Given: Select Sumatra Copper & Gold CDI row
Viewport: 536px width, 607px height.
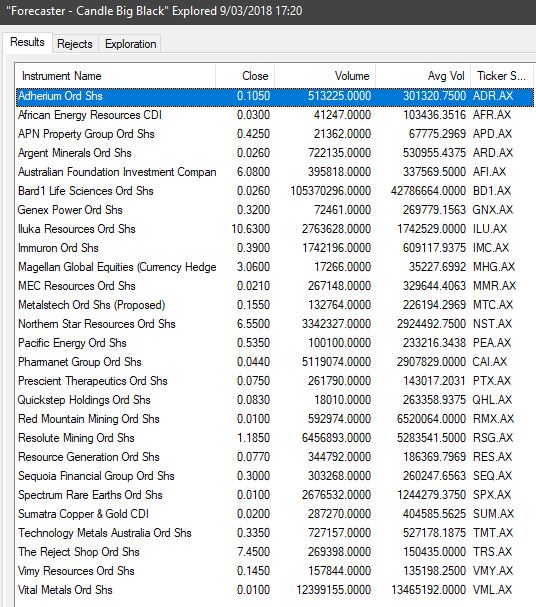Looking at the screenshot, I should [275, 514].
